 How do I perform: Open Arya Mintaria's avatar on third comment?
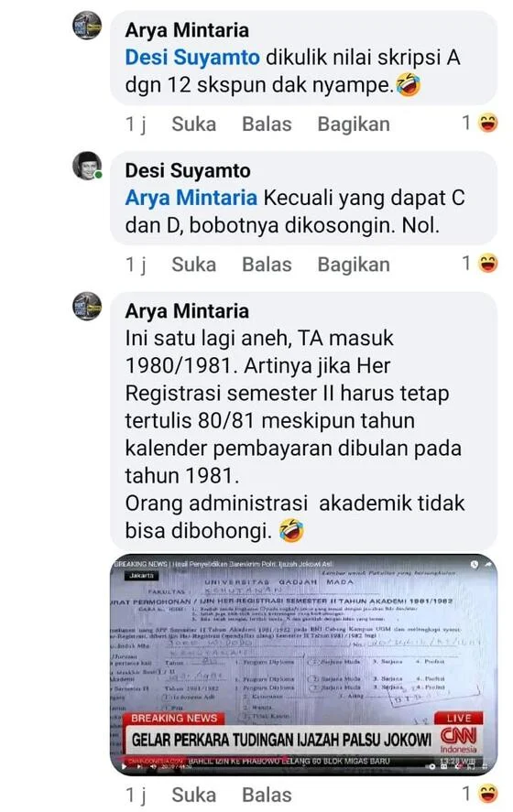(x=87, y=306)
